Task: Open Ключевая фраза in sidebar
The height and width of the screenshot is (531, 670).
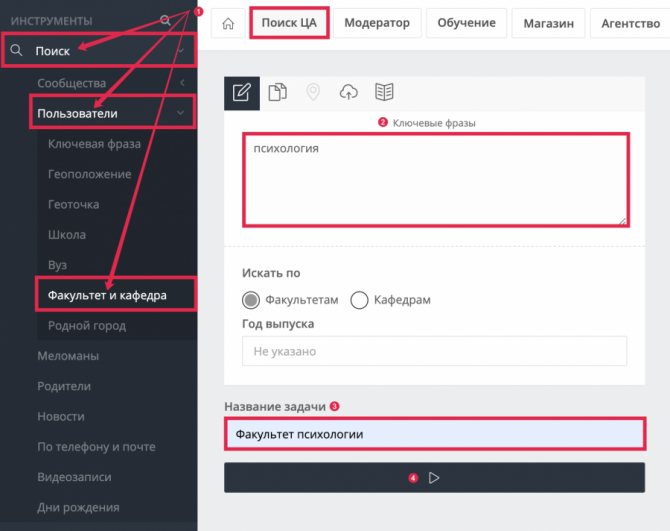Action: point(94,144)
